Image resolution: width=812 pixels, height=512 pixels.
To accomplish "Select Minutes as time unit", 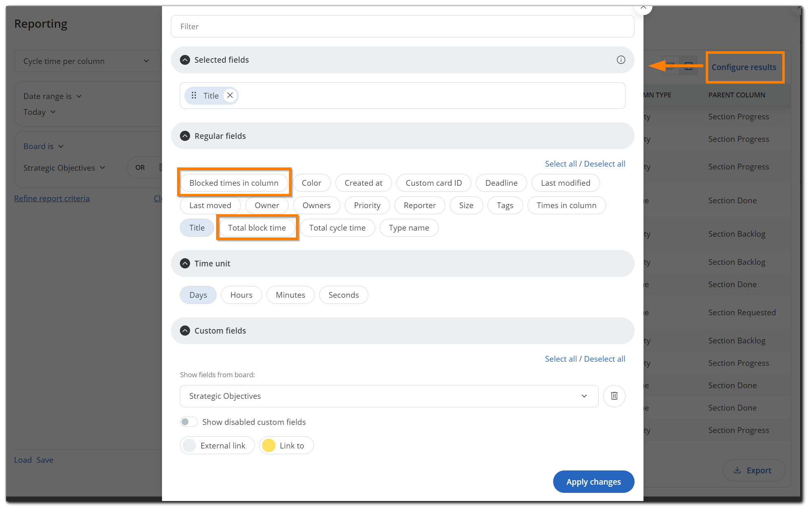I will pos(290,295).
